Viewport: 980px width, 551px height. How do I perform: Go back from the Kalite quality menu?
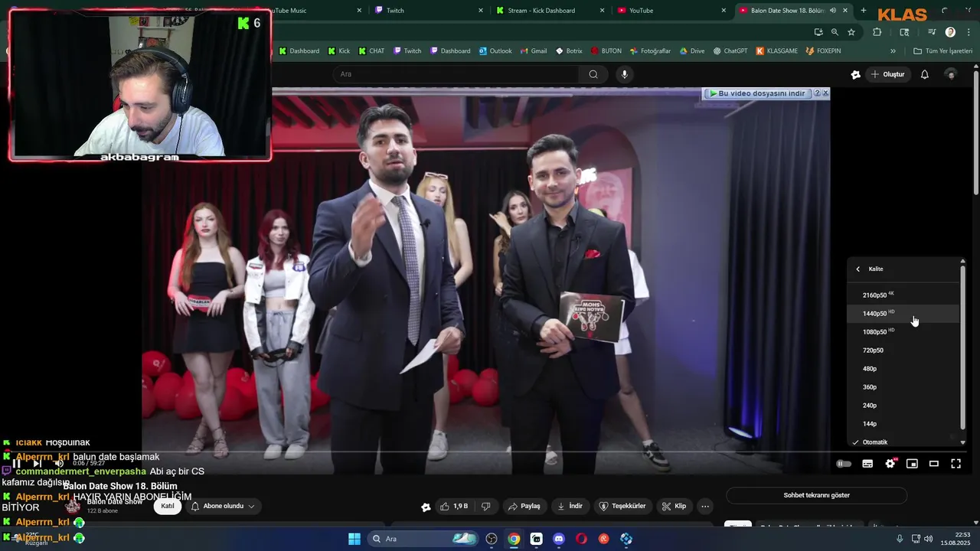click(858, 269)
